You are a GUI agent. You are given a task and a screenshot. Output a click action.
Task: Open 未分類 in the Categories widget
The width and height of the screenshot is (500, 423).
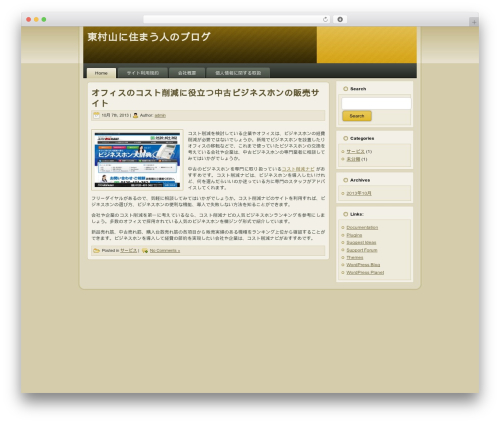pyautogui.click(x=353, y=159)
